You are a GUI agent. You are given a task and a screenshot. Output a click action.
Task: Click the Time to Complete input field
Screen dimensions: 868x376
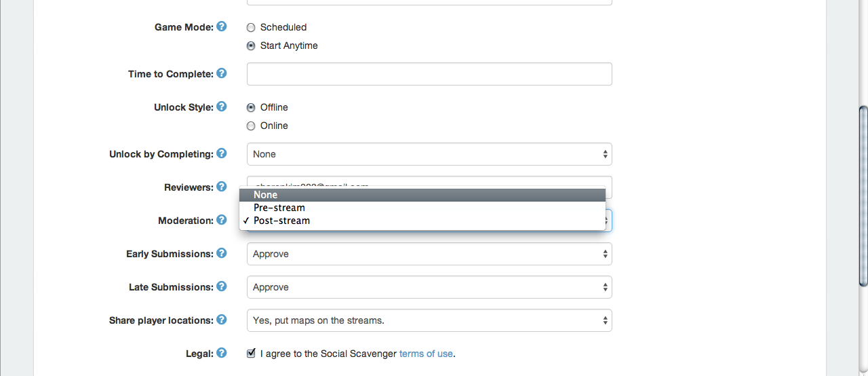pos(429,74)
